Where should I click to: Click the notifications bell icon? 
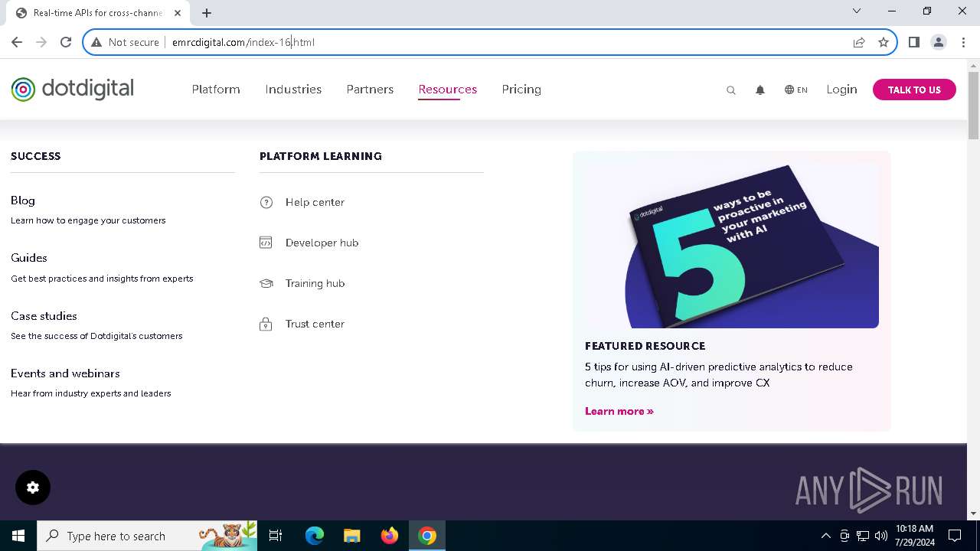click(760, 90)
